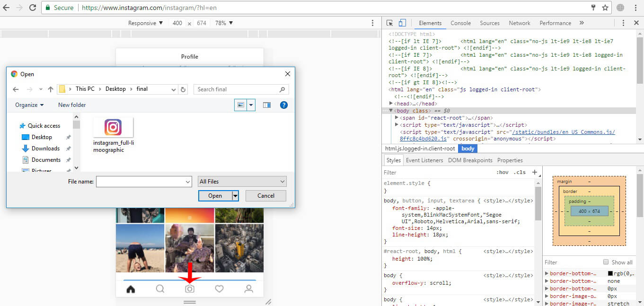
Task: Switch to the Sources tab
Action: 490,23
